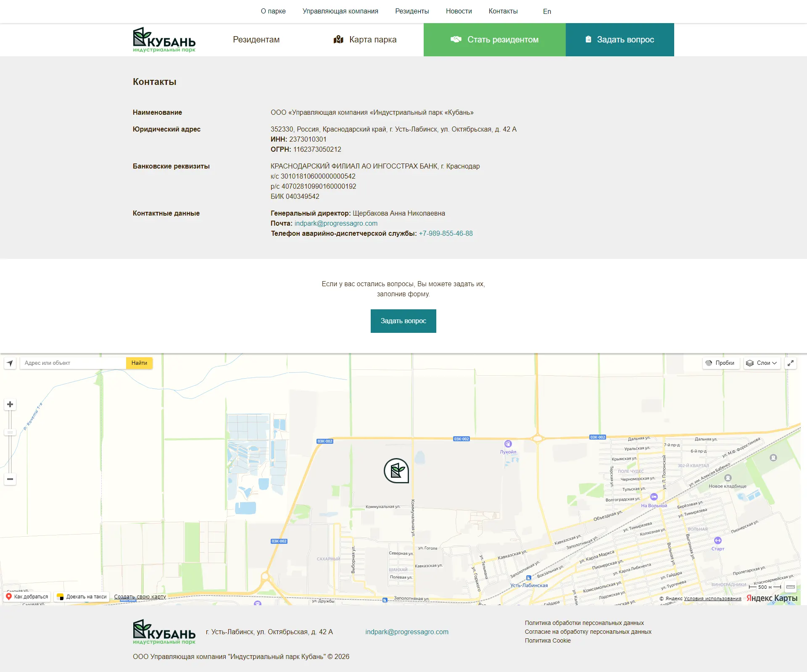Screen dimensions: 807x672
Task: Toggle the Пробки traffic layer
Action: coord(721,363)
